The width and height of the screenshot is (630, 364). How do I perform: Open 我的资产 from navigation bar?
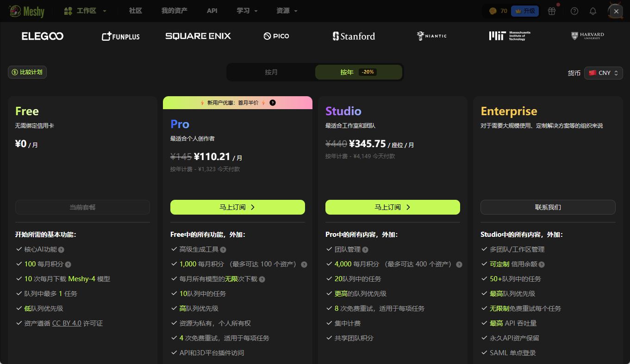click(175, 11)
